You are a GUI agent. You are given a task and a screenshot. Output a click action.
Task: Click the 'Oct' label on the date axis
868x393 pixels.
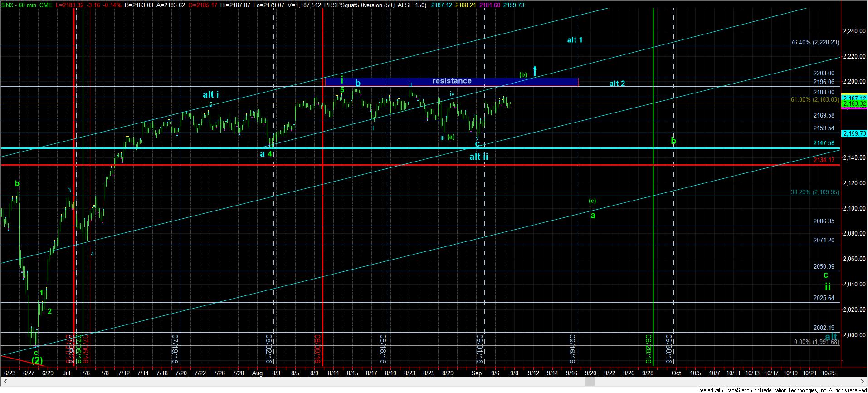click(x=676, y=373)
